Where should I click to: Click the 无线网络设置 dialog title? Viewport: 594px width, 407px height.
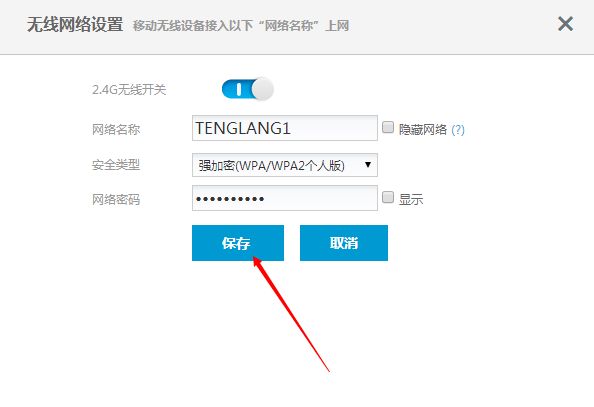point(75,25)
